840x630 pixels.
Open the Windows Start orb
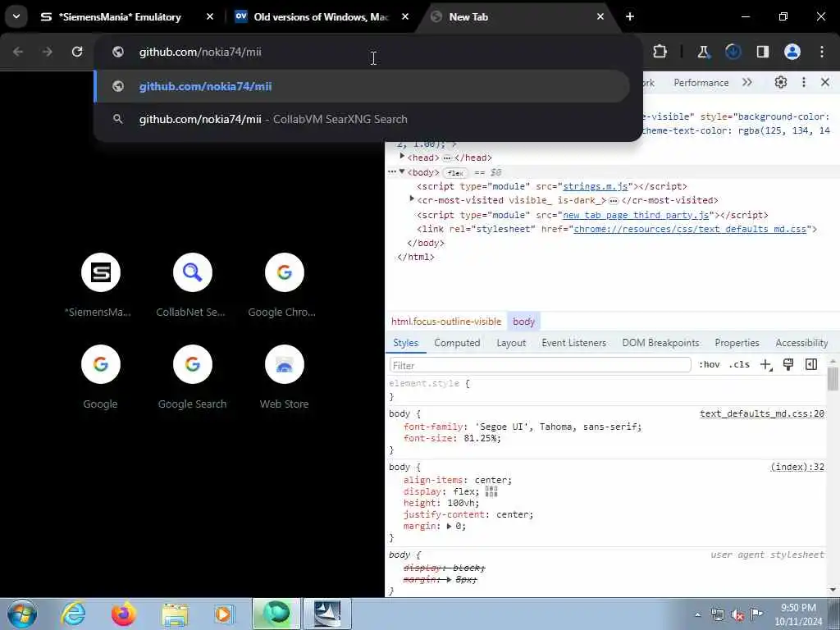22,614
